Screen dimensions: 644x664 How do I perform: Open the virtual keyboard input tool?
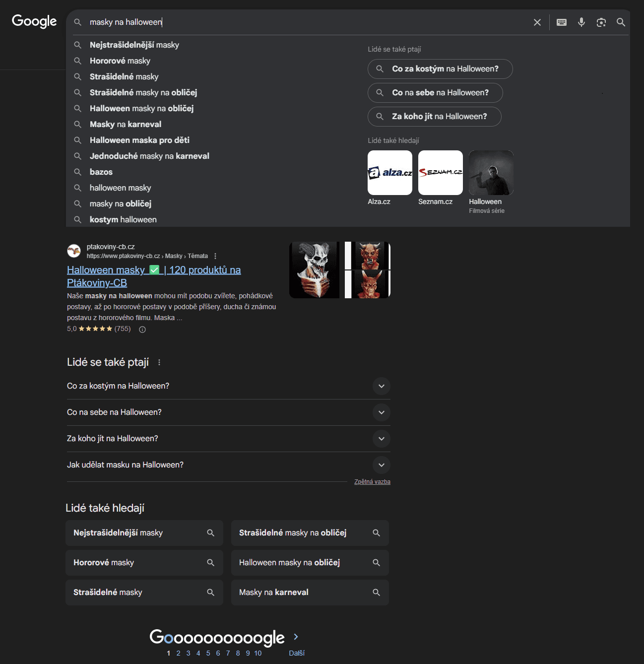click(x=561, y=22)
